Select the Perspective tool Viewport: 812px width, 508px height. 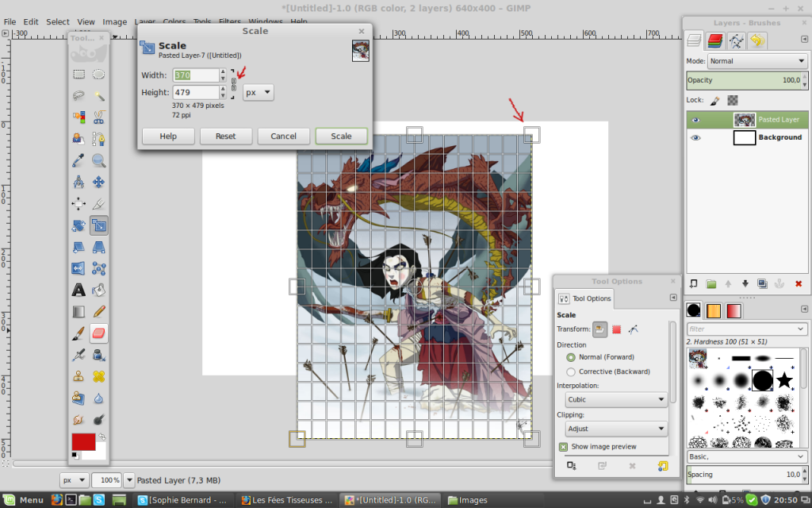(98, 248)
